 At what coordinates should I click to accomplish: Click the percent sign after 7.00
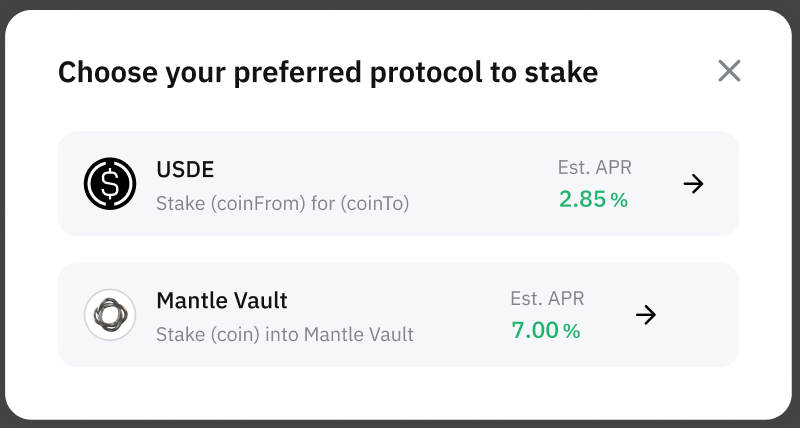(x=572, y=331)
